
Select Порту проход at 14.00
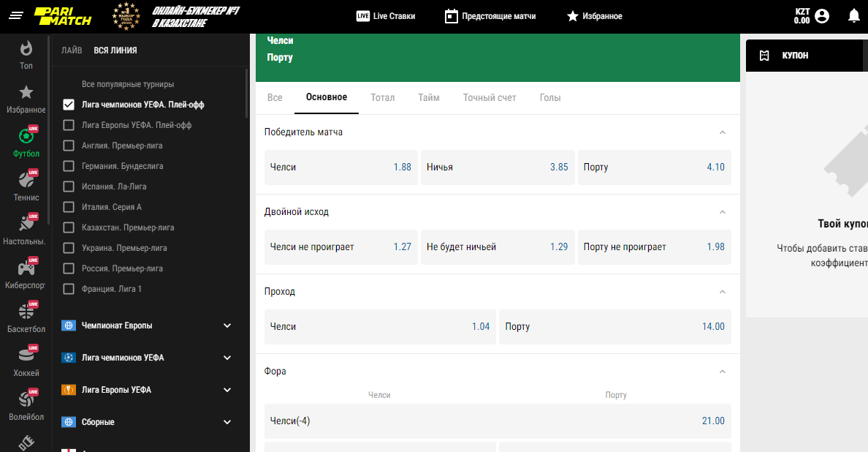(x=615, y=327)
